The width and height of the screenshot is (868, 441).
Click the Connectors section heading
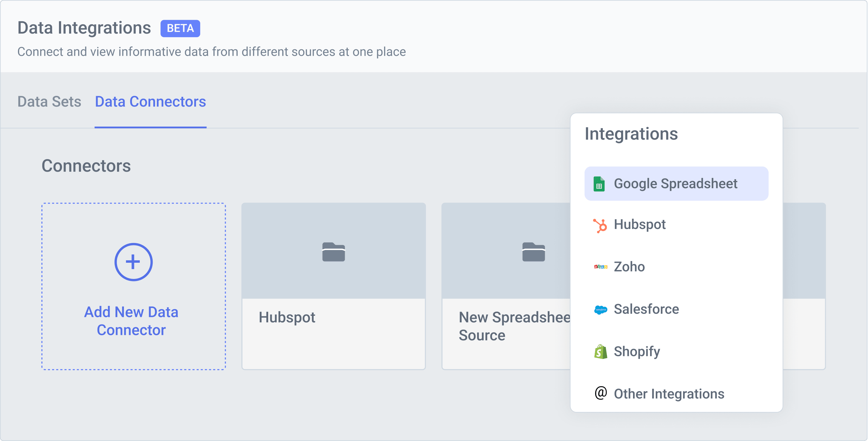(86, 166)
